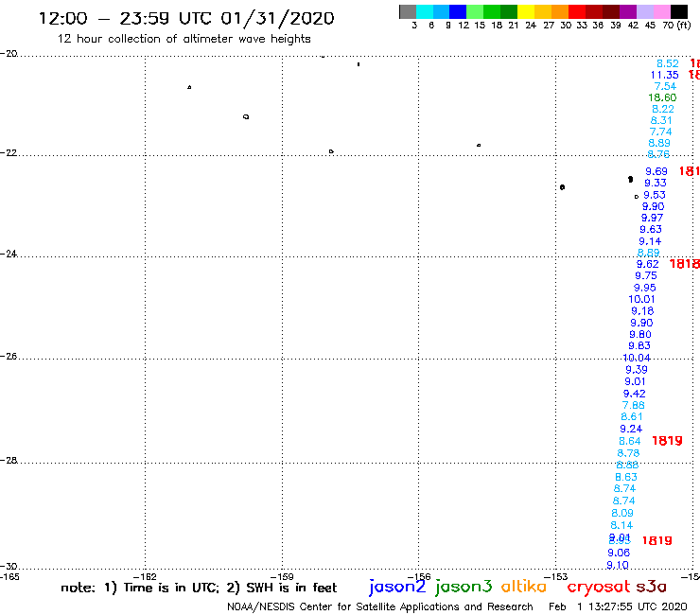Click the wave height value 9.53
The image size is (700, 615).
point(655,195)
